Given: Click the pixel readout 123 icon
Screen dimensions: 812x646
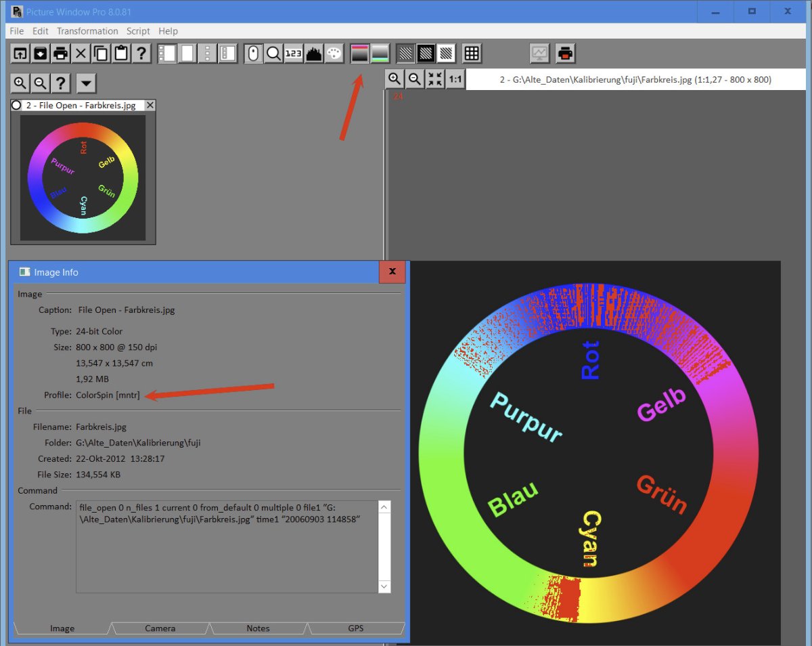Looking at the screenshot, I should [294, 53].
